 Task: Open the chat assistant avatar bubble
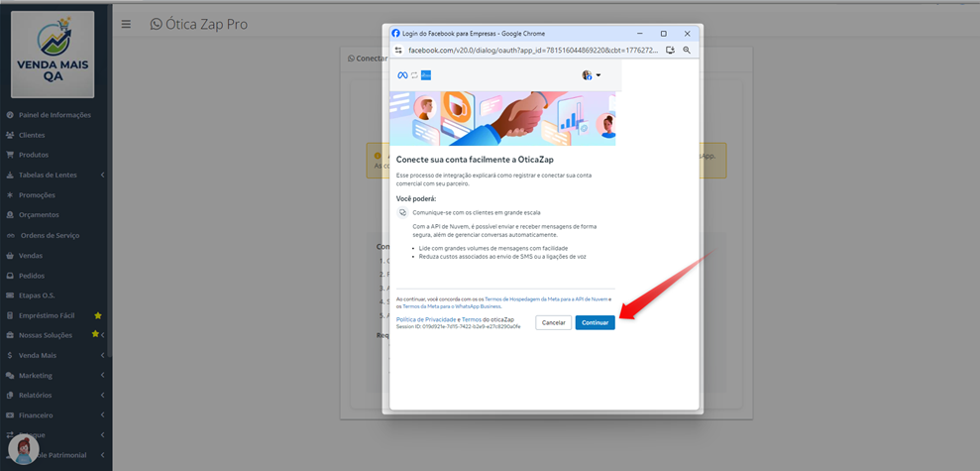point(24,449)
